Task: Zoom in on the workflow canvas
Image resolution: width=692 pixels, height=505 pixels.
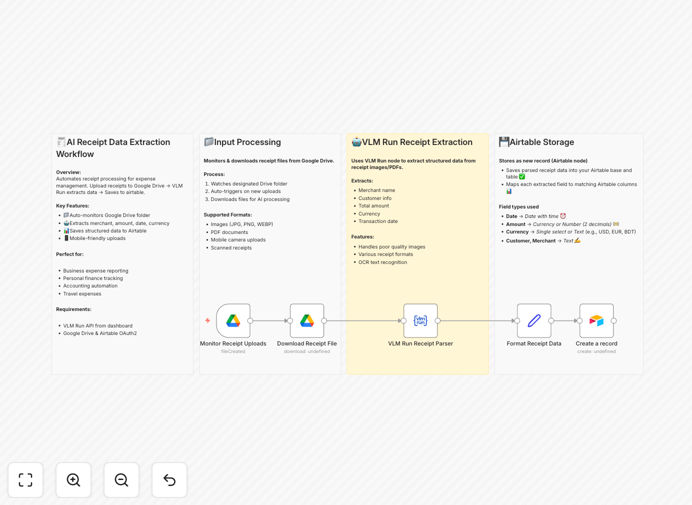Action: [73, 480]
